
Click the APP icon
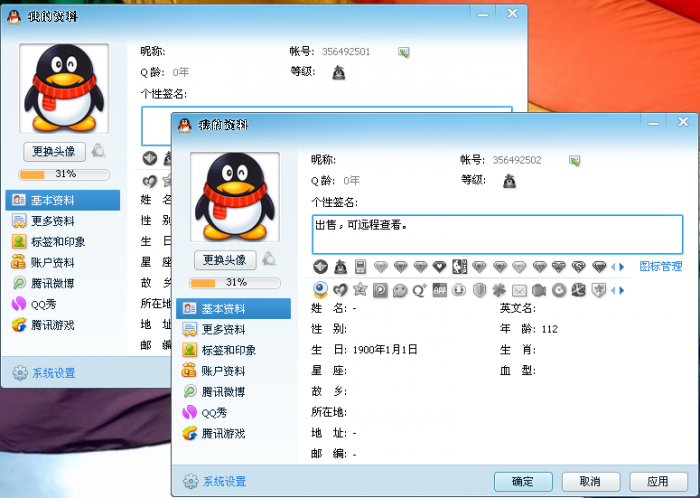[440, 290]
